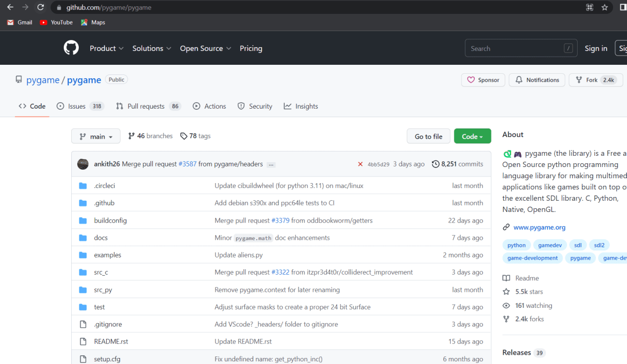The width and height of the screenshot is (627, 364).
Task: Click the browser forward arrow
Action: (x=25, y=7)
